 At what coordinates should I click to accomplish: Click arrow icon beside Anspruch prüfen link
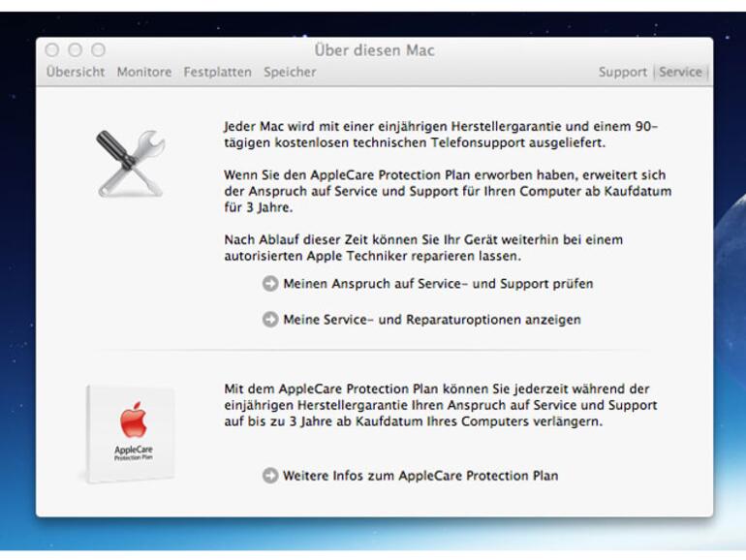tap(270, 284)
